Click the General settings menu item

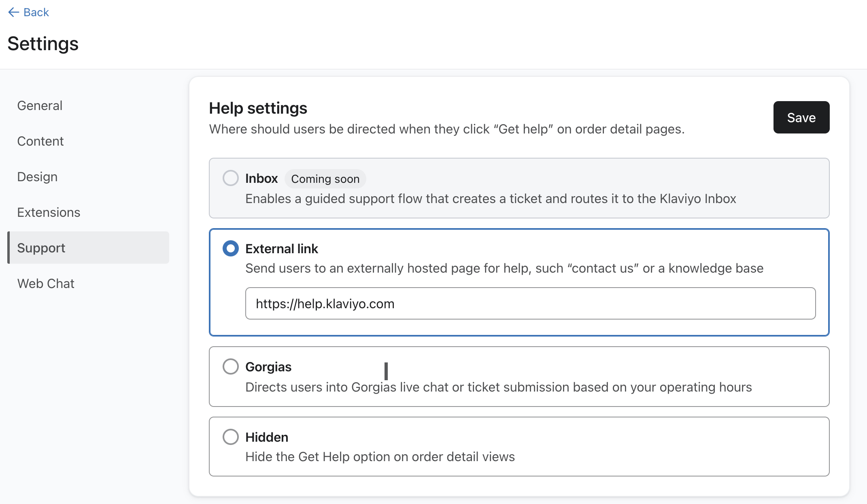click(40, 106)
